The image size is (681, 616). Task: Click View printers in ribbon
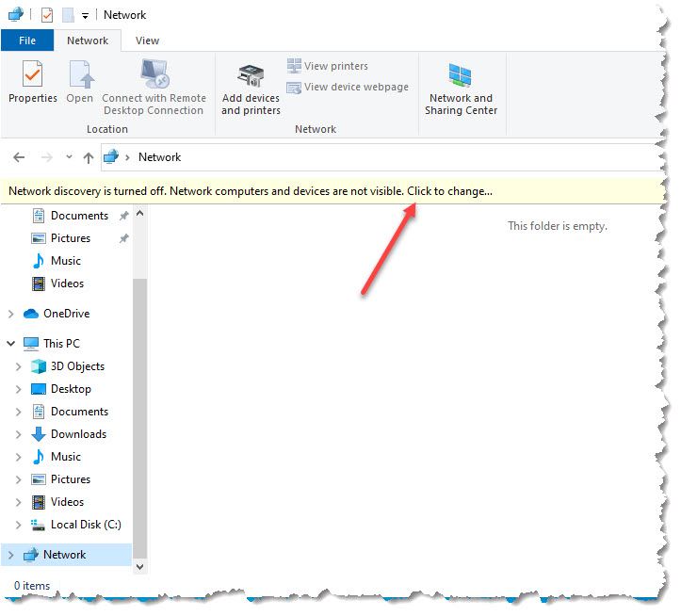(327, 66)
